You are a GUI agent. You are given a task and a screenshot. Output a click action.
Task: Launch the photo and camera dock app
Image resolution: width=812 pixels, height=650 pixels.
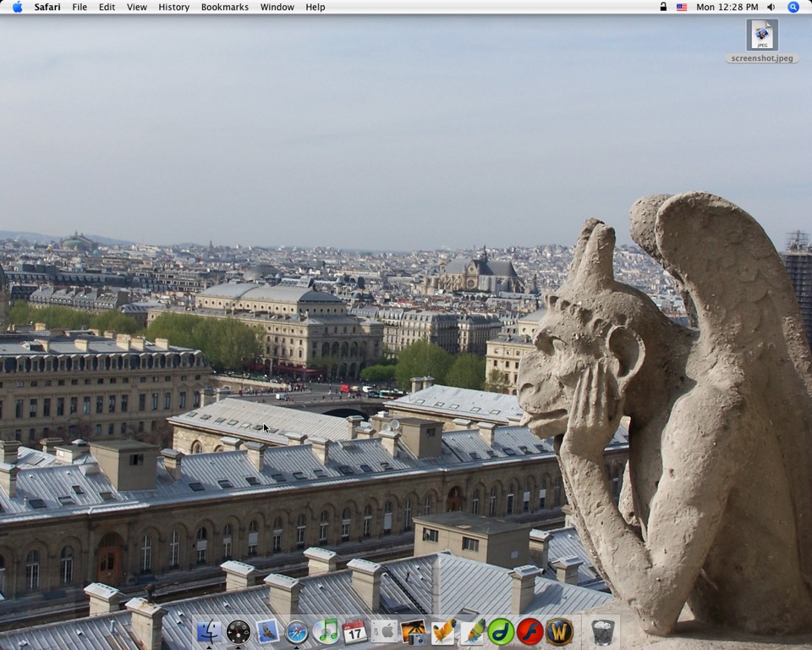pyautogui.click(x=414, y=631)
